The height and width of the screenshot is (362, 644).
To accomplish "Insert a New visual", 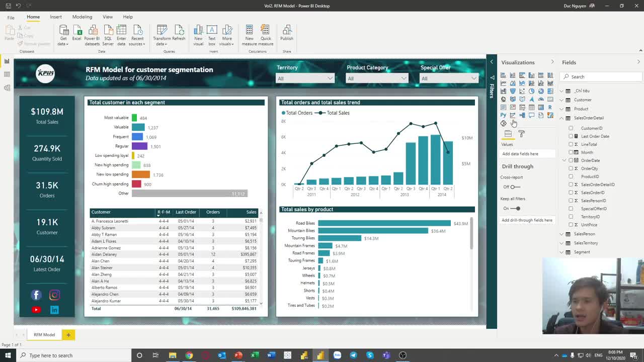I will pos(198,35).
